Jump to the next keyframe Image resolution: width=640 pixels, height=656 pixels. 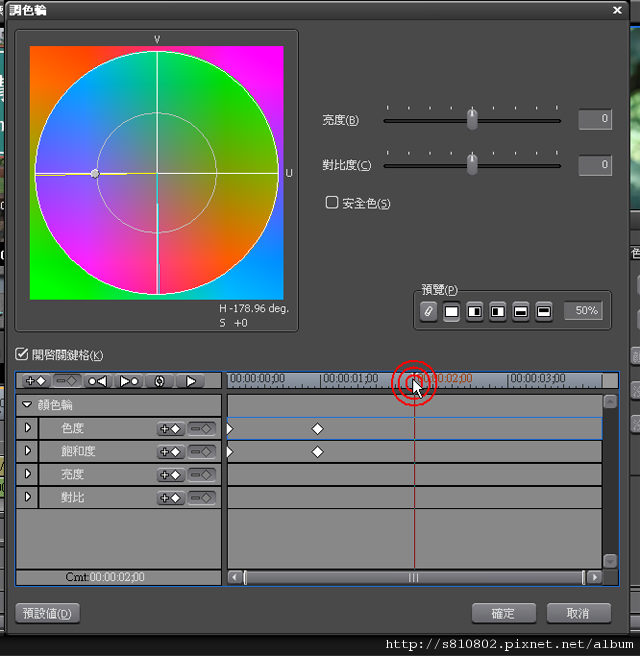(x=129, y=381)
